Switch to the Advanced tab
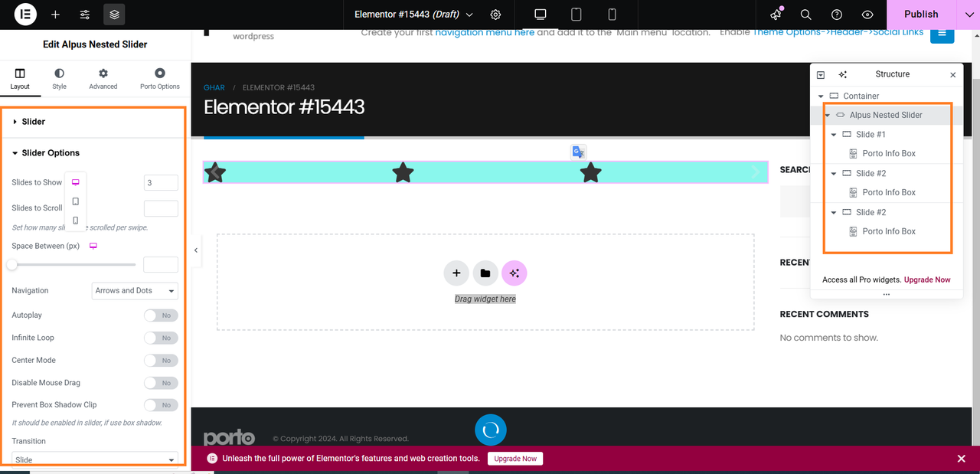 coord(103,79)
